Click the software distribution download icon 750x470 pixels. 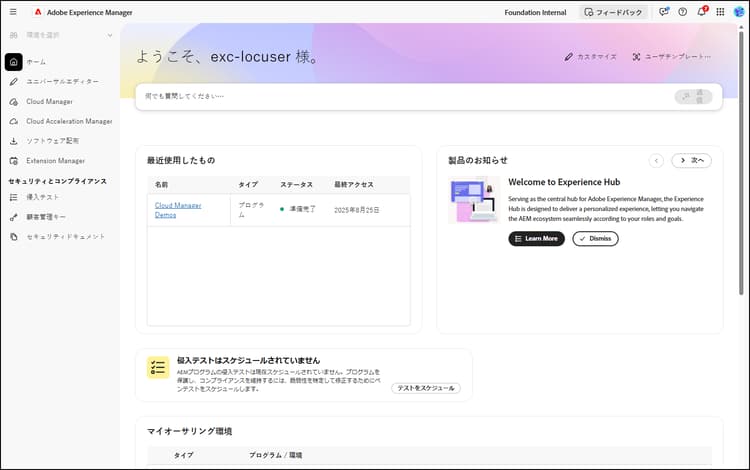14,141
